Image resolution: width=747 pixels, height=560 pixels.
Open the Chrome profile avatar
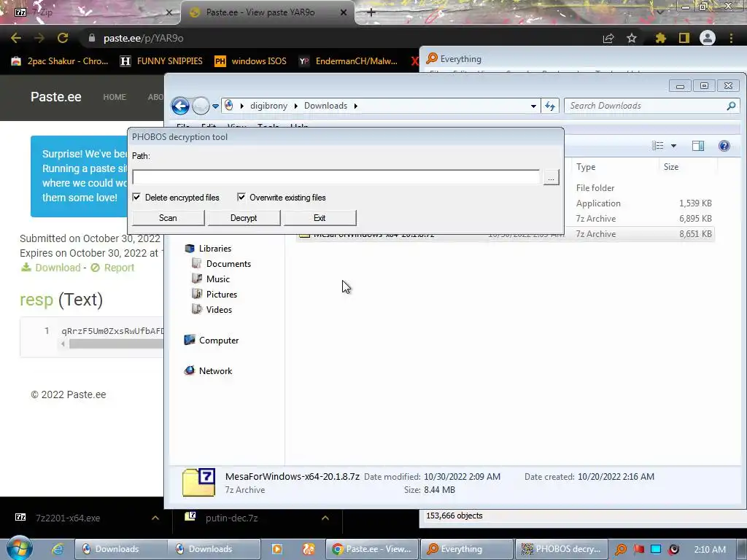point(708,38)
